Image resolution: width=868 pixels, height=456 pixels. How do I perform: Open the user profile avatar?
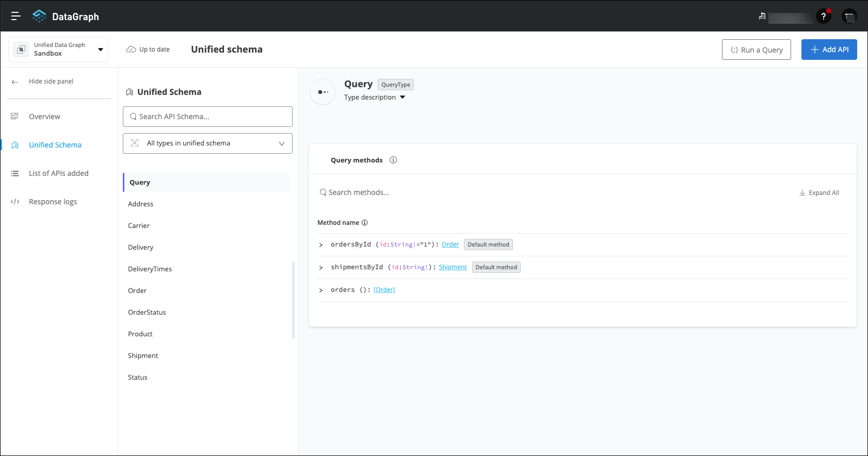point(849,17)
